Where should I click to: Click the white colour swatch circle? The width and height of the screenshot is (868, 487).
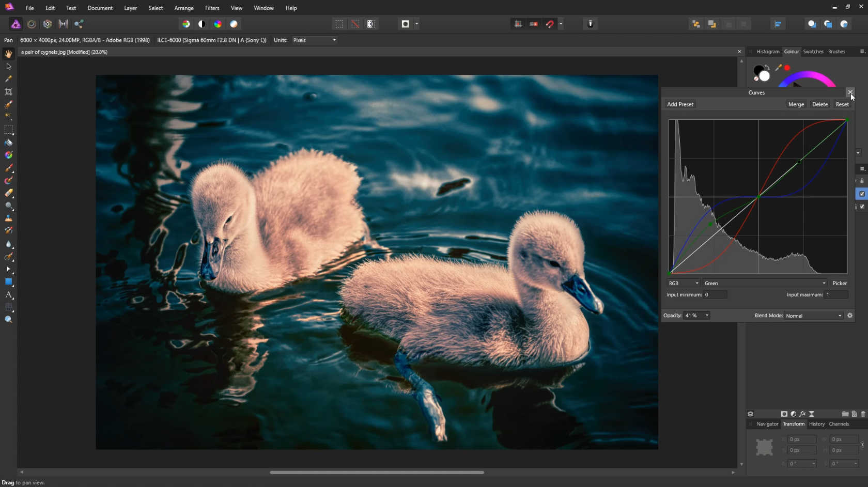pyautogui.click(x=765, y=76)
